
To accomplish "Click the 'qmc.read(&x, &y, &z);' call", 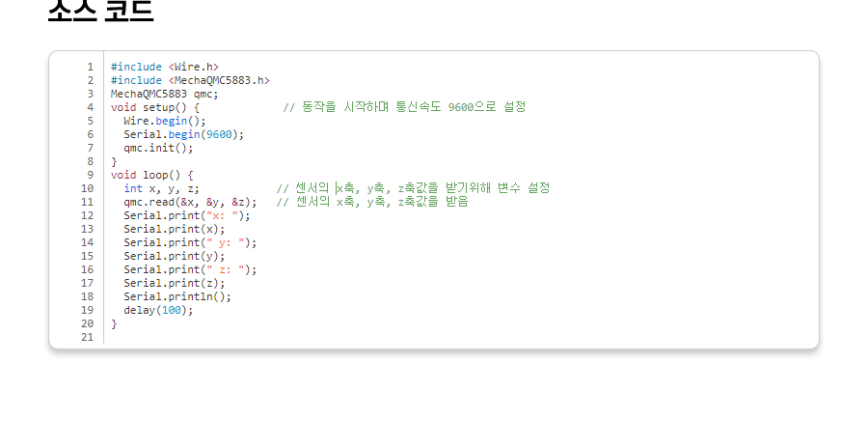I will 190,202.
